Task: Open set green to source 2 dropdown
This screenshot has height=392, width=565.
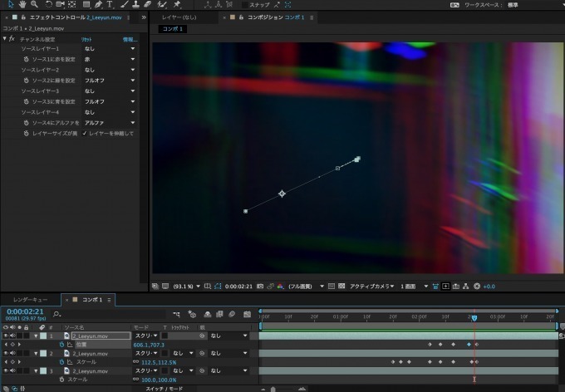Action: click(x=110, y=81)
